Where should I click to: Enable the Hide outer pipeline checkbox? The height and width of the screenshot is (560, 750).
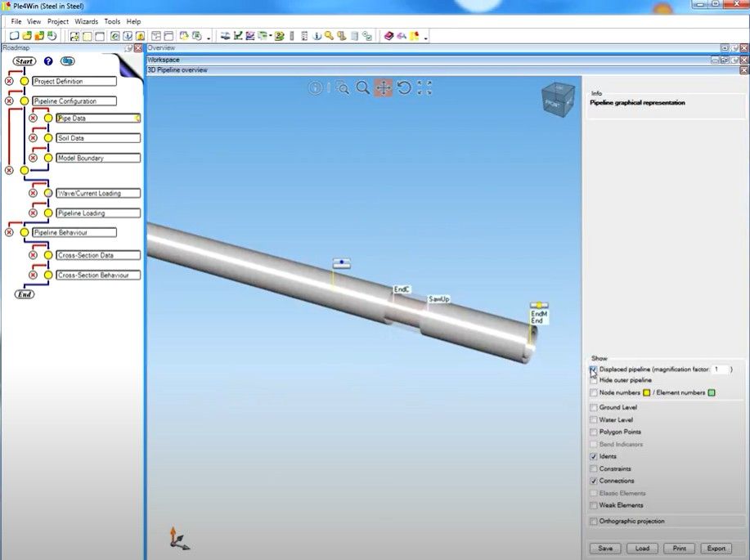click(x=593, y=380)
